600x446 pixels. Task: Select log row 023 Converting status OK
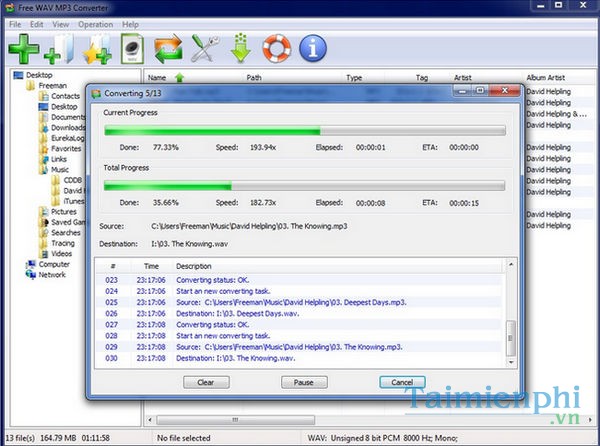pos(298,280)
